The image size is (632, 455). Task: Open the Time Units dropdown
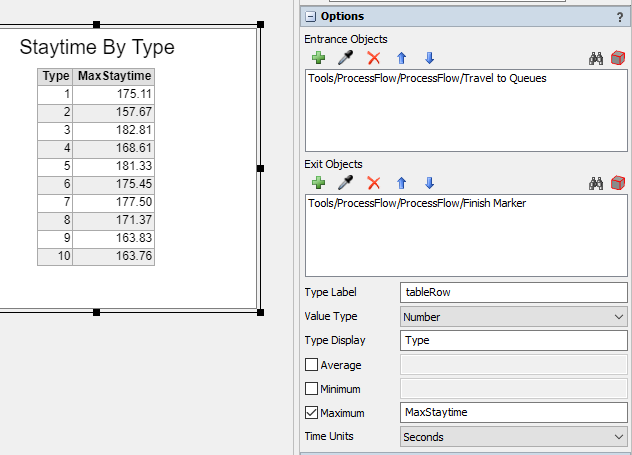coord(512,437)
